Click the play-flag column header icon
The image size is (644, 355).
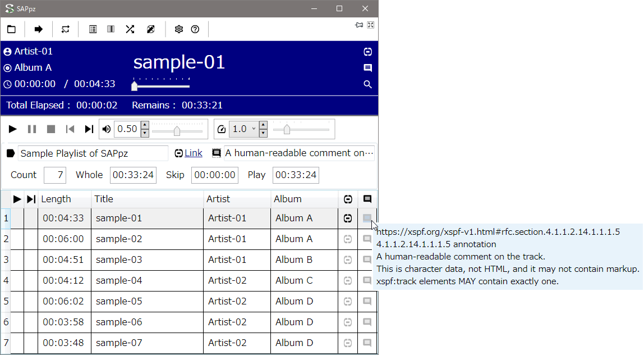pyautogui.click(x=17, y=199)
